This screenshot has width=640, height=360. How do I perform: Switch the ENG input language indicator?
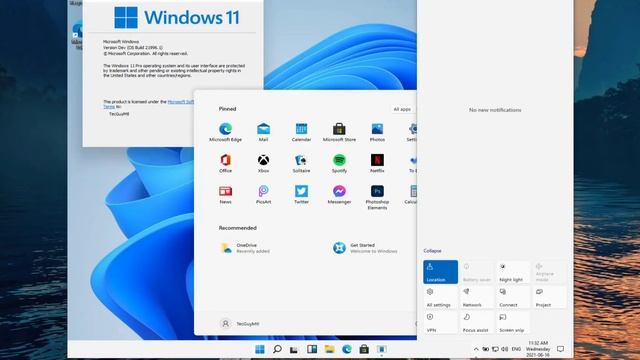(516, 349)
